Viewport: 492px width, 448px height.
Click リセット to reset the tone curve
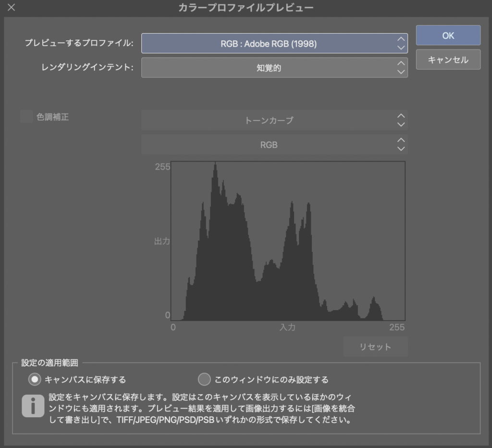click(376, 347)
